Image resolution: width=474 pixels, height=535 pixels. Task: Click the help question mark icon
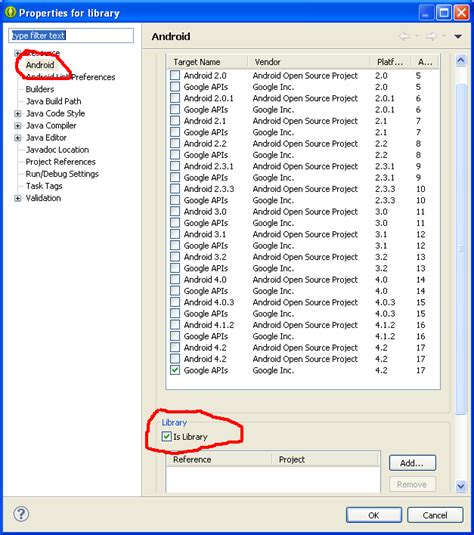click(x=21, y=514)
